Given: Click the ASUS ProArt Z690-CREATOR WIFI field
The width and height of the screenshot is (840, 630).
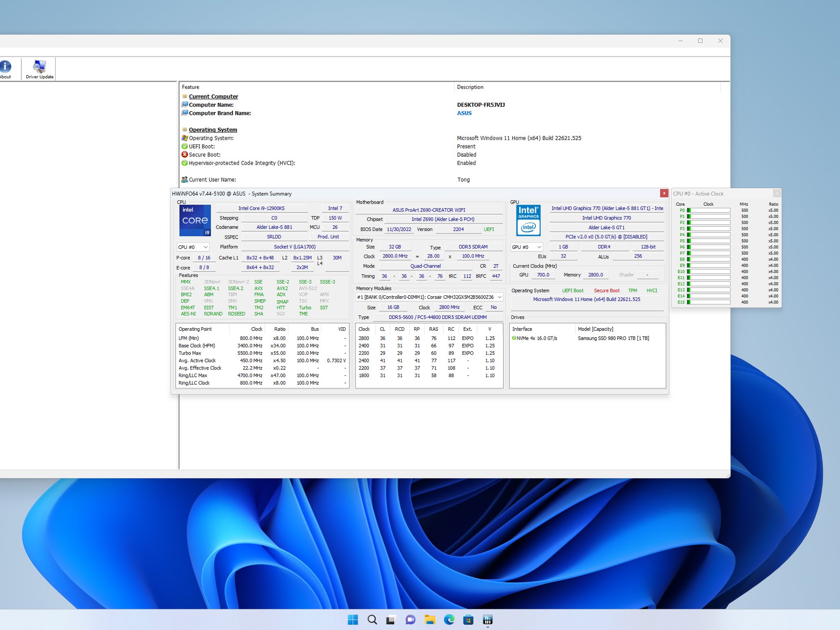Looking at the screenshot, I should (429, 210).
